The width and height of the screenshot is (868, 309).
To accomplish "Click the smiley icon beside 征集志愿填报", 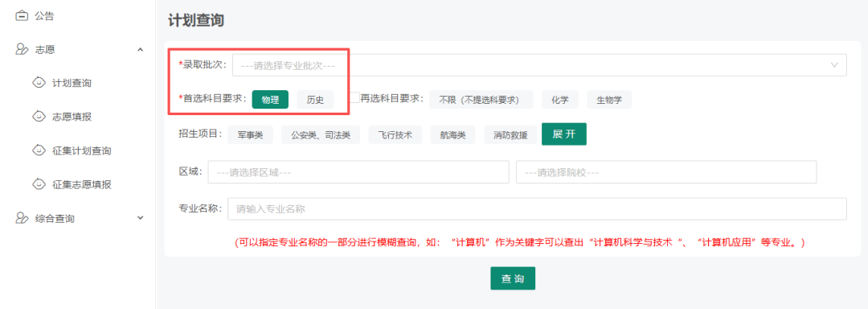I will click(39, 183).
